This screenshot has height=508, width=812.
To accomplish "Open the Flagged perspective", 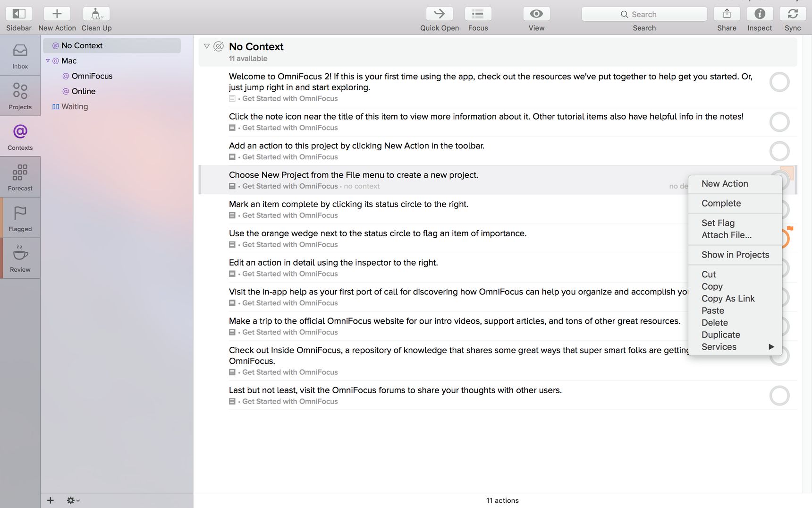I will [20, 218].
